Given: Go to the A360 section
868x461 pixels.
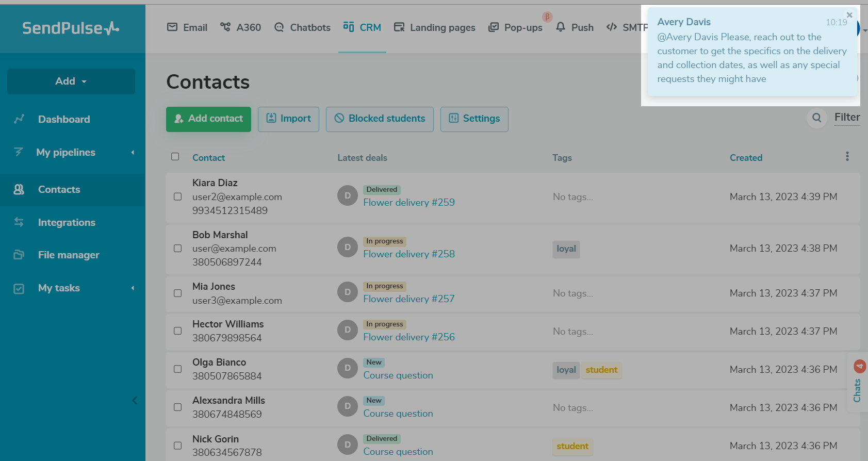Looking at the screenshot, I should click(x=240, y=27).
